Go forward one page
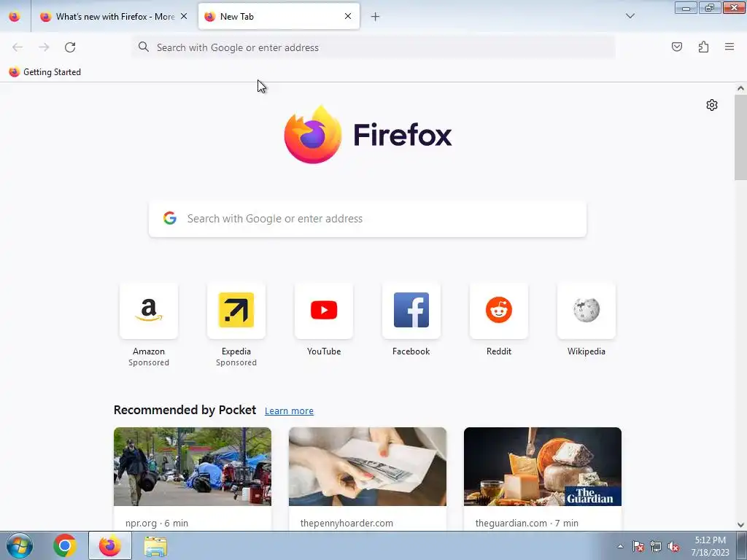 pos(44,47)
